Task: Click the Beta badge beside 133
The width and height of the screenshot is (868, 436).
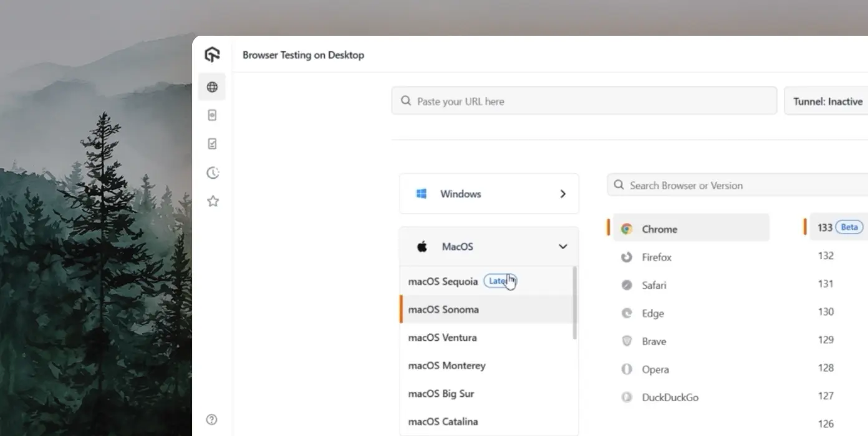Action: [x=849, y=227]
